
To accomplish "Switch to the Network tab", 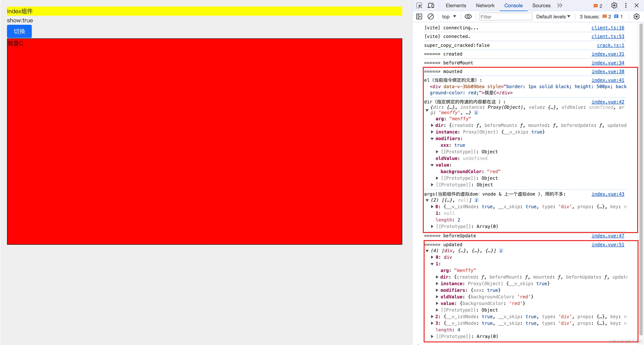I will coord(485,6).
